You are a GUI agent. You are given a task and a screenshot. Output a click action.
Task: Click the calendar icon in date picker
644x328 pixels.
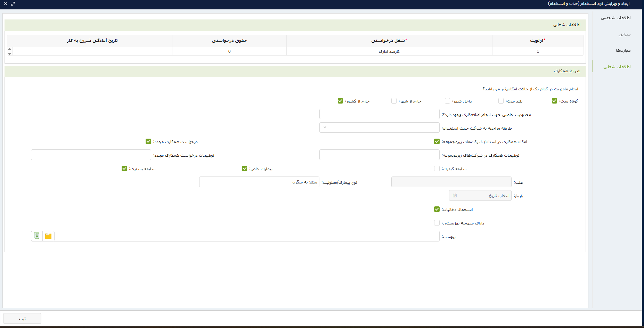pyautogui.click(x=455, y=196)
